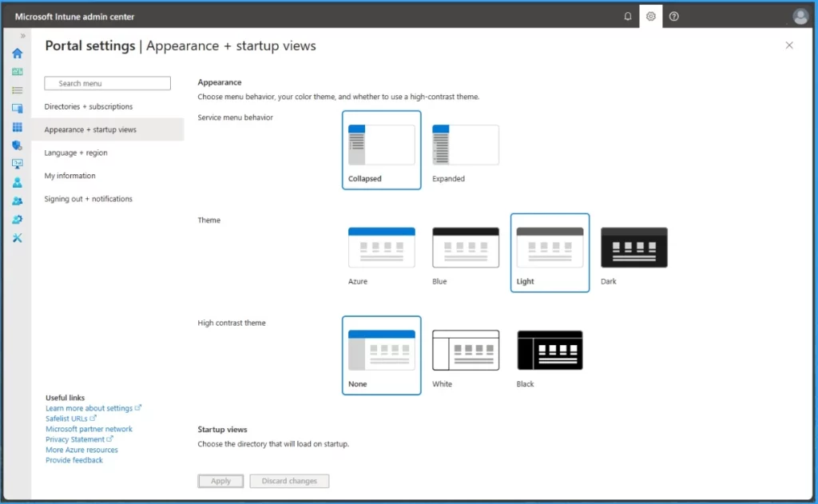
Task: Open the Safelist URLs link
Action: click(70, 419)
